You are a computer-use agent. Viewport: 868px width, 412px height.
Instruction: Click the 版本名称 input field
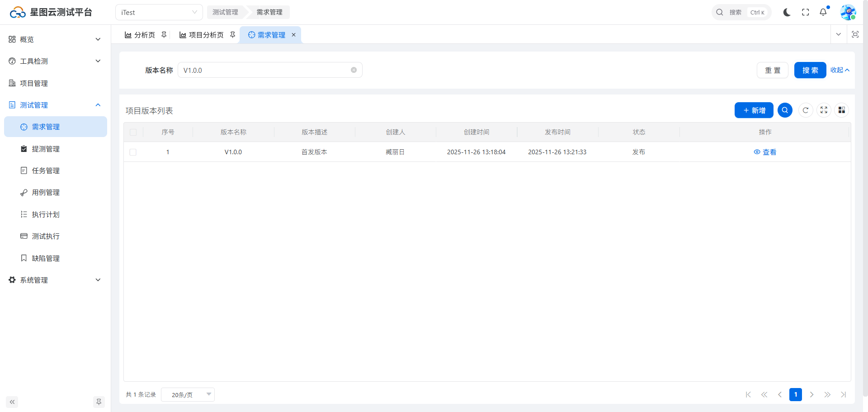click(264, 70)
